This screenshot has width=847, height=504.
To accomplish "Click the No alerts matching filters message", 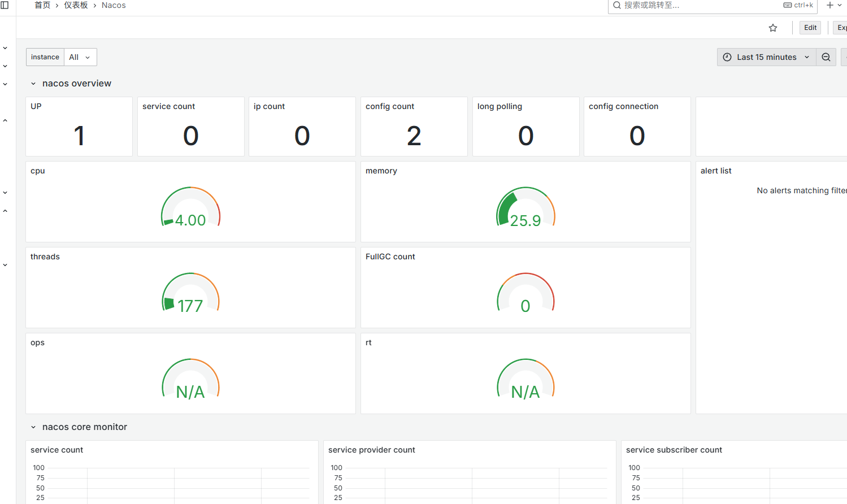I will point(802,190).
